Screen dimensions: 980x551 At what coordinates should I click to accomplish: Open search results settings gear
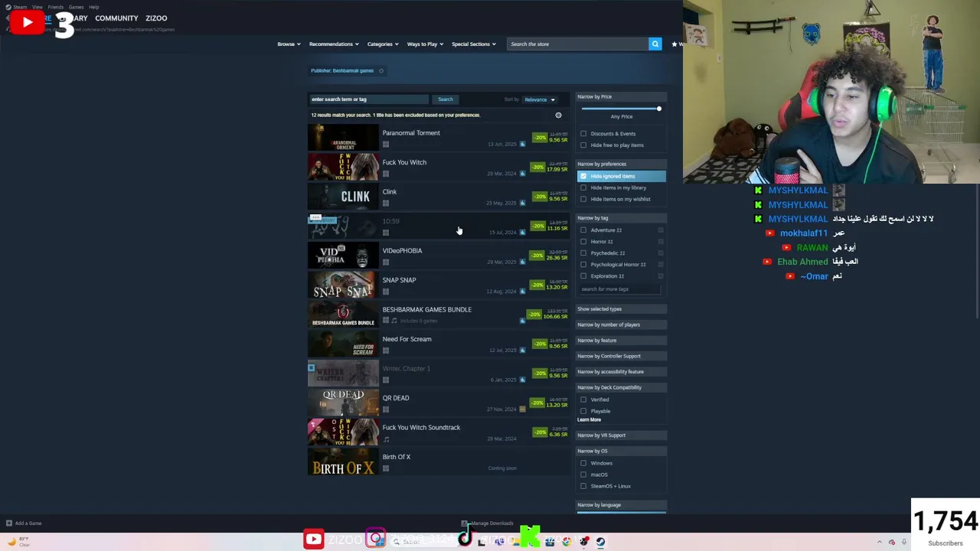[558, 115]
